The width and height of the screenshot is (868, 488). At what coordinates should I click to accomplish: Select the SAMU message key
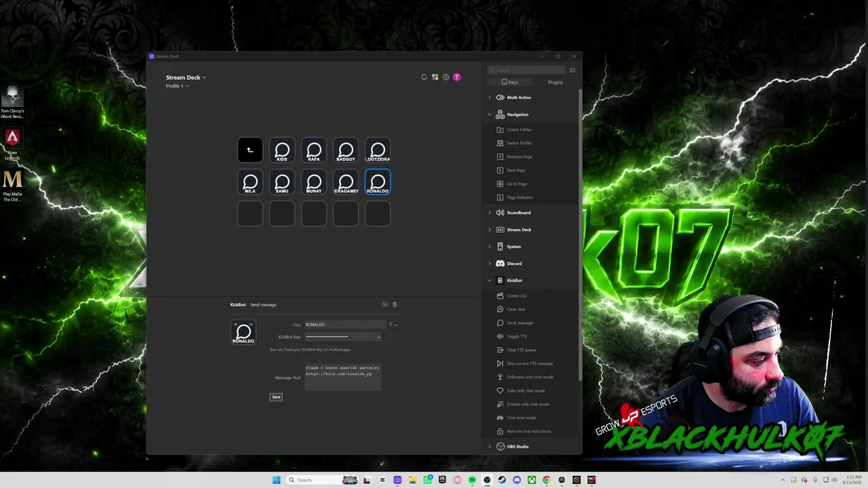point(282,182)
